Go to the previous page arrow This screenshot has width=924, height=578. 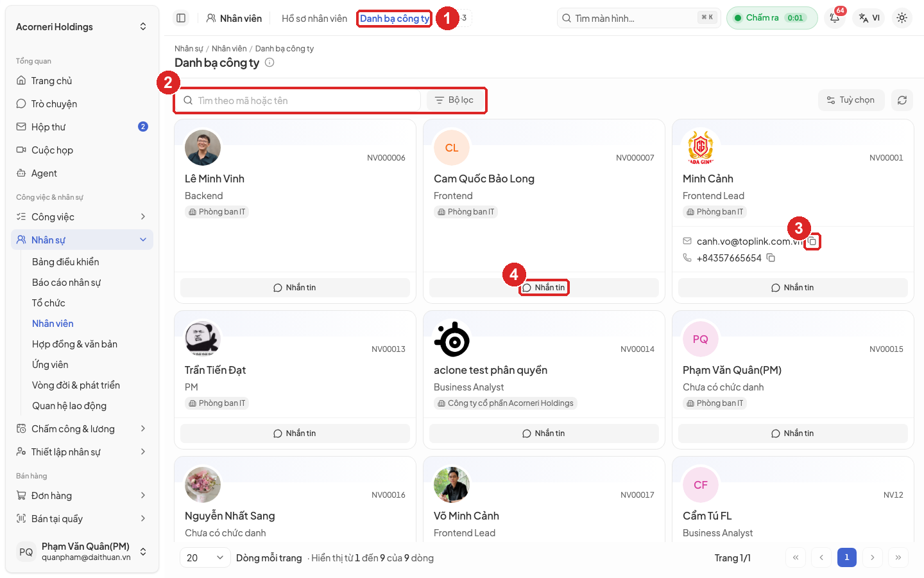[x=821, y=557]
